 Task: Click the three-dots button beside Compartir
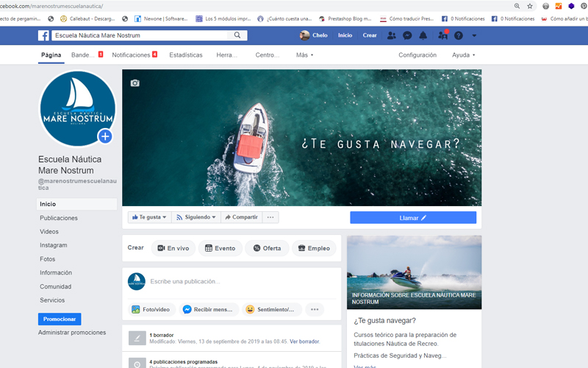[270, 217]
